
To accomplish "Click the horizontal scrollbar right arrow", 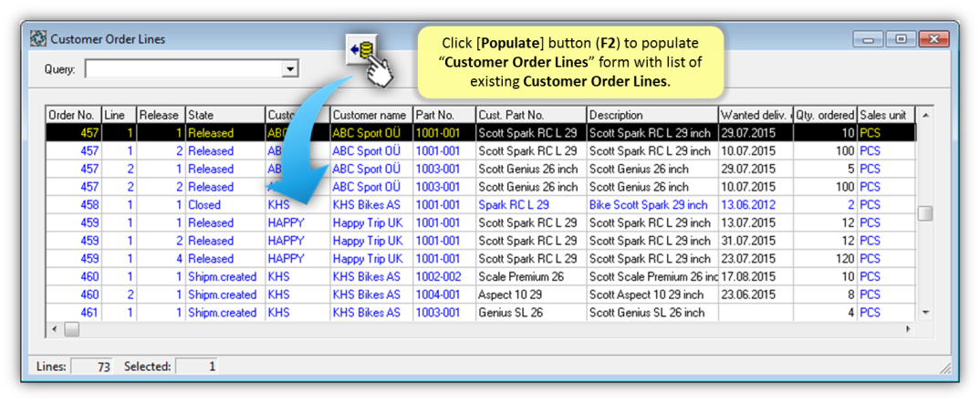I will pos(909,328).
